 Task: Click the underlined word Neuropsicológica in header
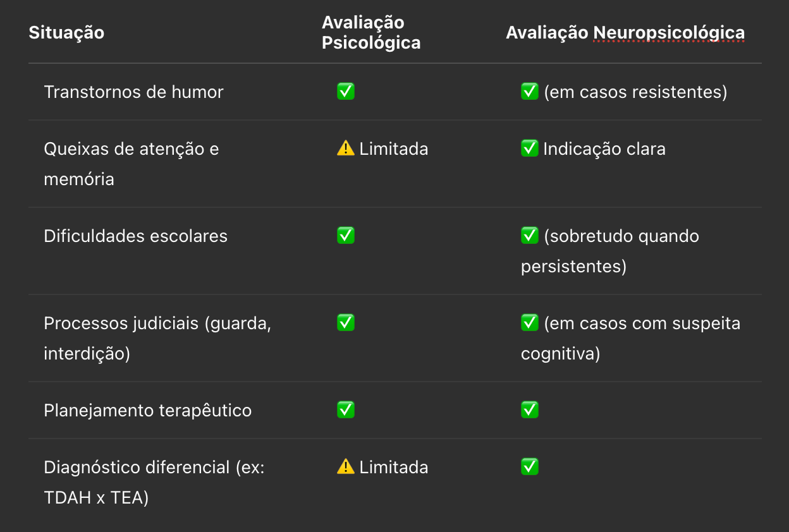[669, 33]
